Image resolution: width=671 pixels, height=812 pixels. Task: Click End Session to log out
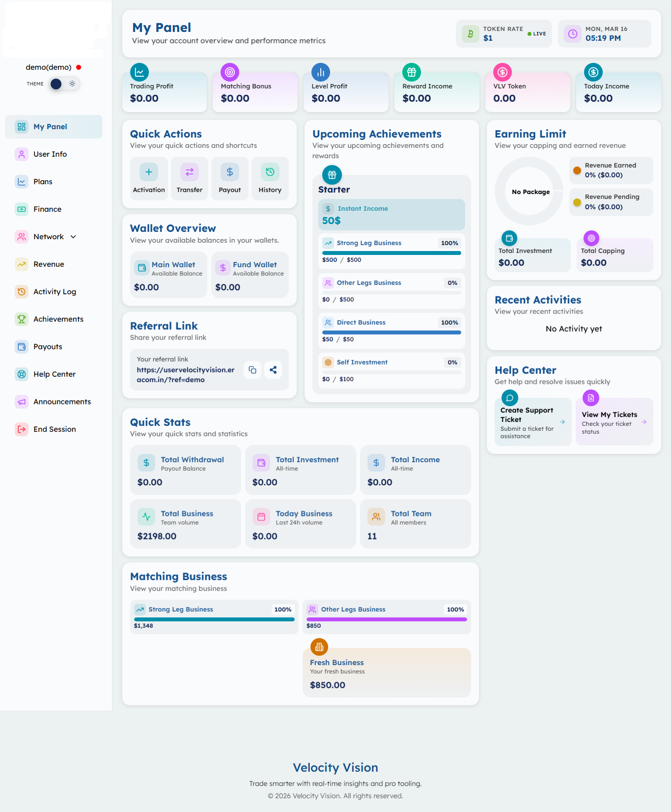[x=55, y=429]
